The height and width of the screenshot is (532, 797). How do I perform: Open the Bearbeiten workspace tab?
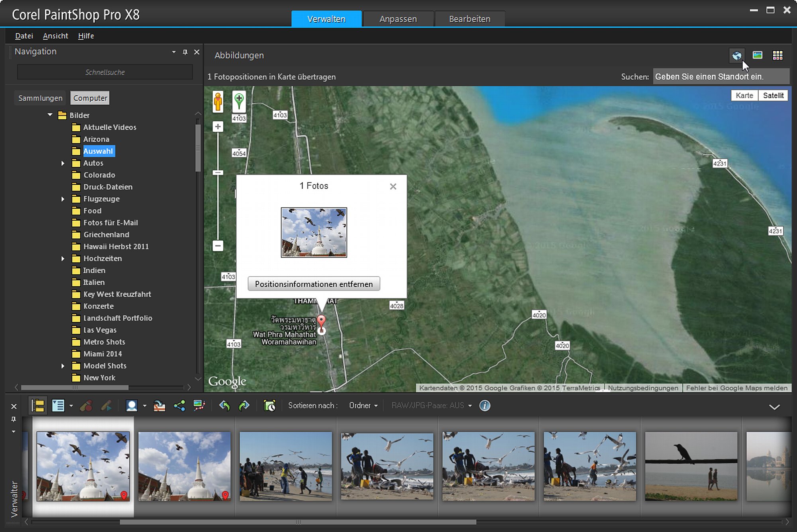click(469, 19)
